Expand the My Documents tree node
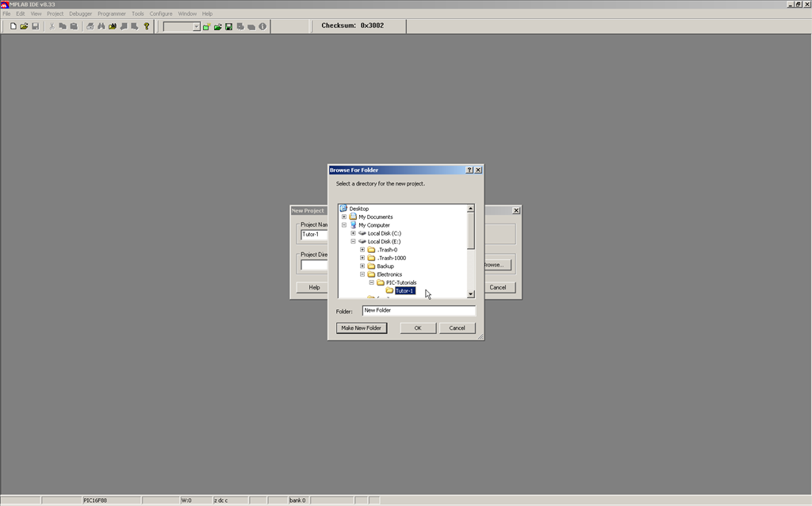Screen dimensions: 812x506 [344, 217]
